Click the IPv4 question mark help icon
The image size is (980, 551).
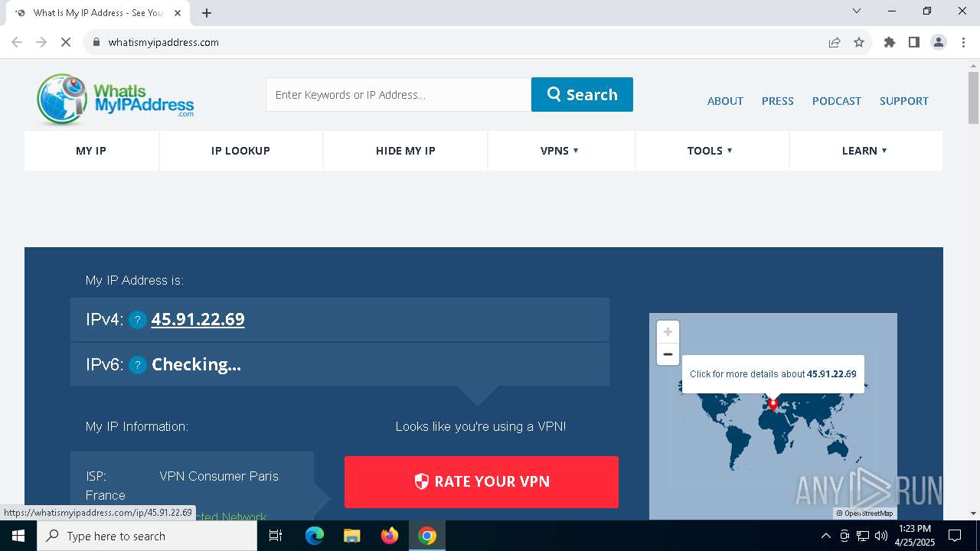pyautogui.click(x=137, y=320)
